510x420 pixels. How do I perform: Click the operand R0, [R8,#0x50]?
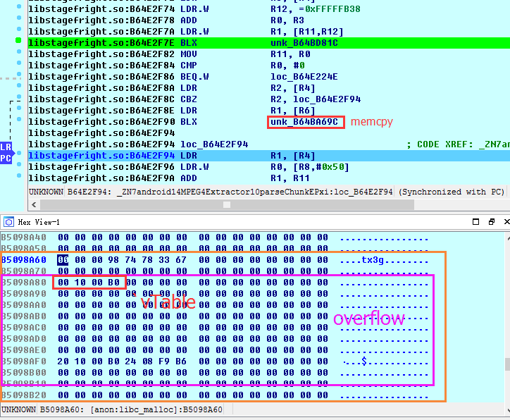[x=310, y=167]
